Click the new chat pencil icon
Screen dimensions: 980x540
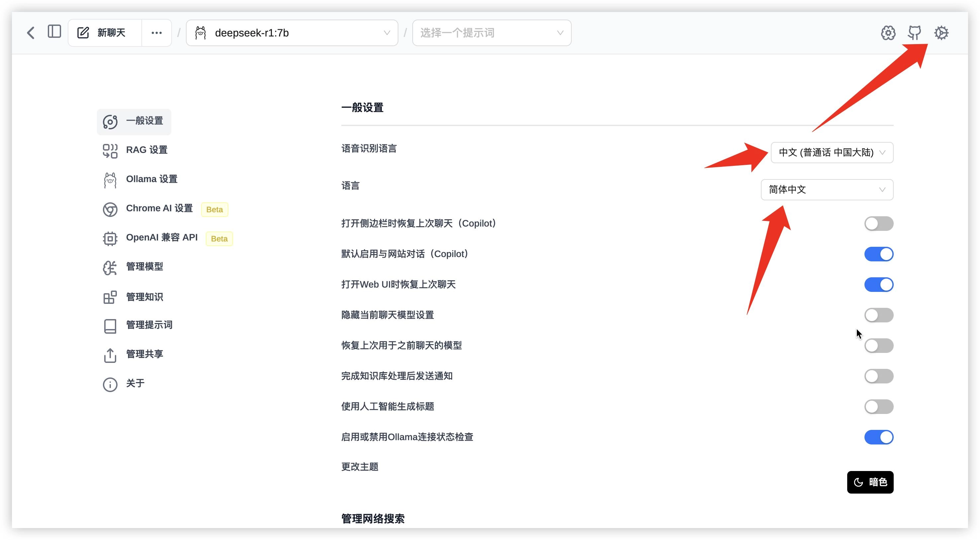(83, 33)
